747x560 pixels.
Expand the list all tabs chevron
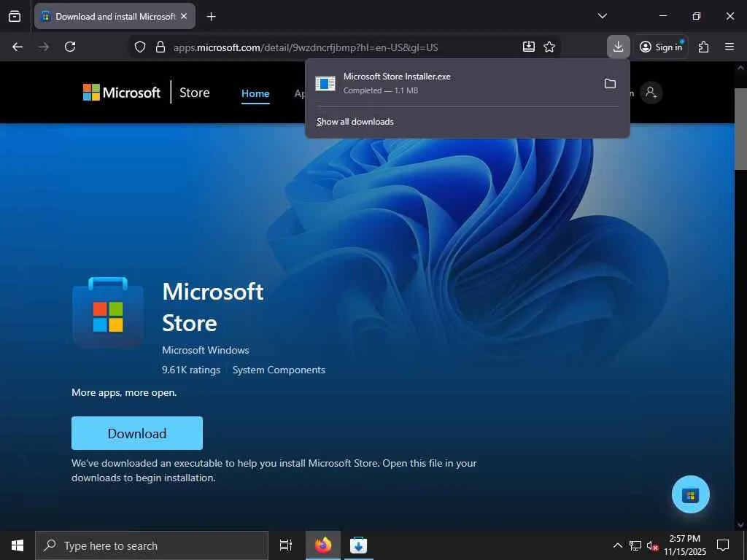[602, 16]
